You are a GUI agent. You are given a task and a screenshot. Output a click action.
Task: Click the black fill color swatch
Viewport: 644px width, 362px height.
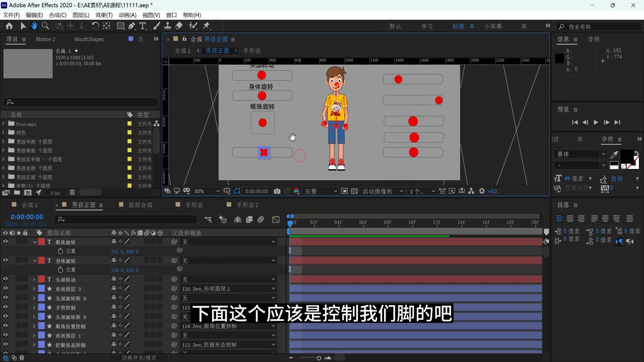tap(627, 156)
